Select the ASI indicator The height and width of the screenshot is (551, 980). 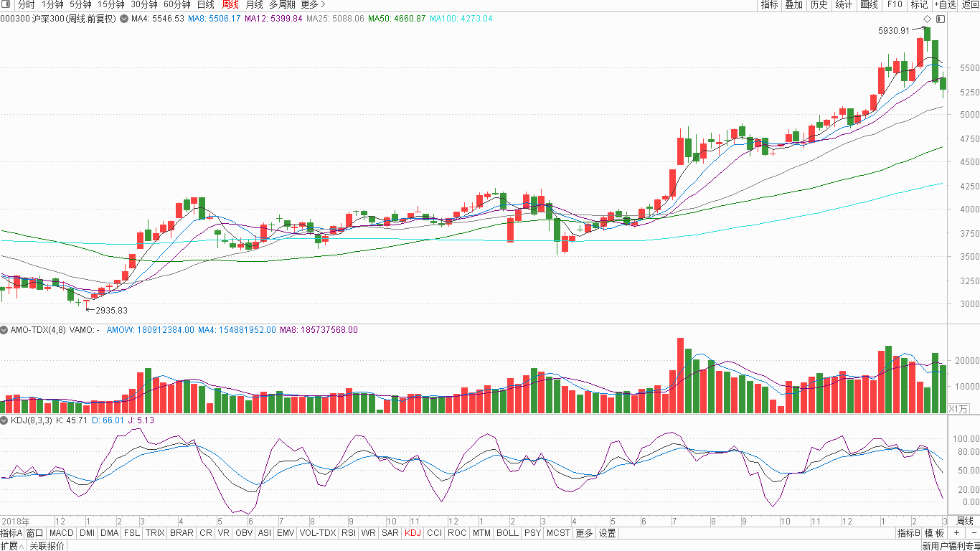click(265, 533)
